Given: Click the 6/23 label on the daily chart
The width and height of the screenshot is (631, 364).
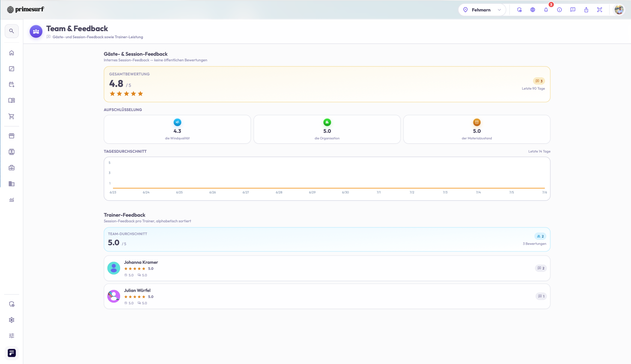Looking at the screenshot, I should click(113, 192).
